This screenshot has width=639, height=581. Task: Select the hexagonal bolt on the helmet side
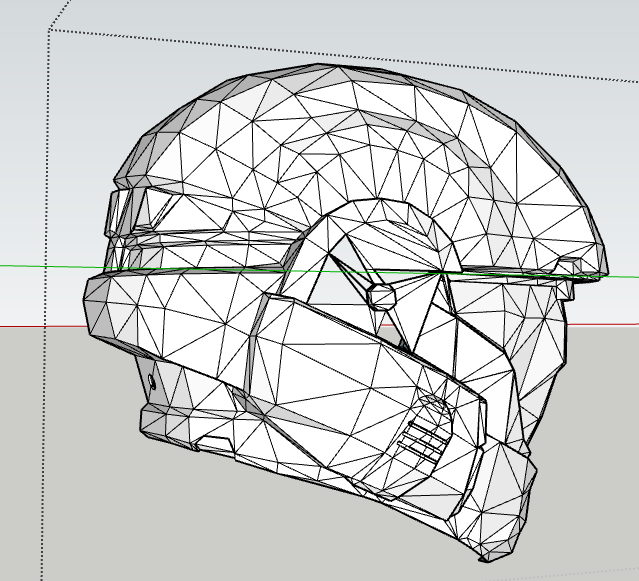(x=382, y=295)
